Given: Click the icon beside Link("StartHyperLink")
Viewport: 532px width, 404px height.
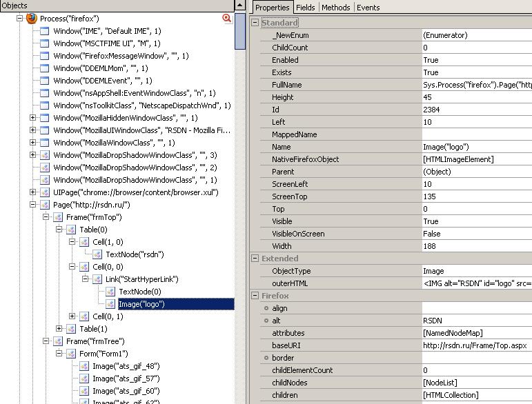Looking at the screenshot, I should 97,279.
